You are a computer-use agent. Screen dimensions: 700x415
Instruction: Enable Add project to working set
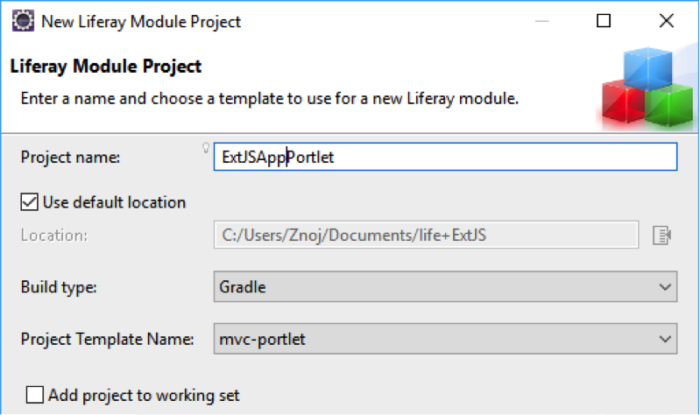(x=35, y=395)
